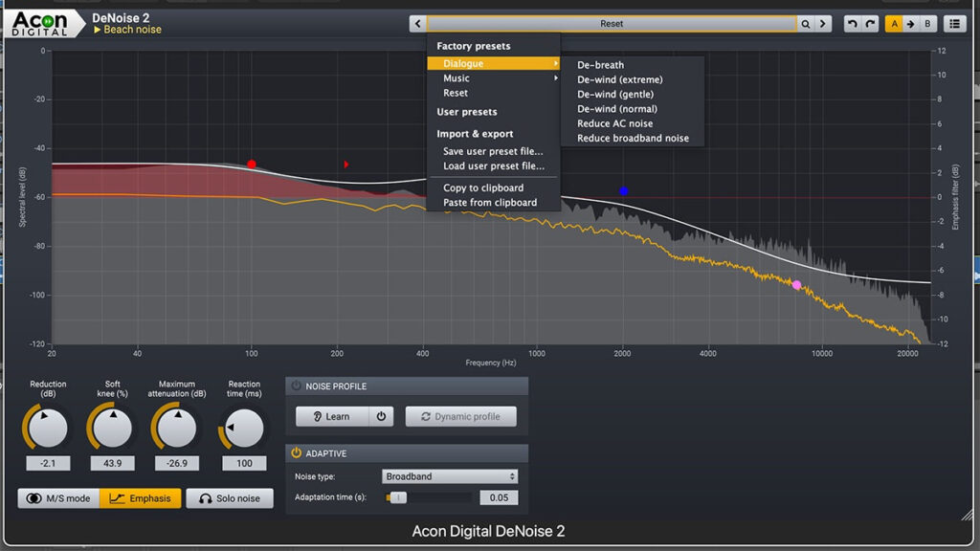Edit the Reduction value -2.1
This screenshot has height=551, width=980.
(x=48, y=463)
